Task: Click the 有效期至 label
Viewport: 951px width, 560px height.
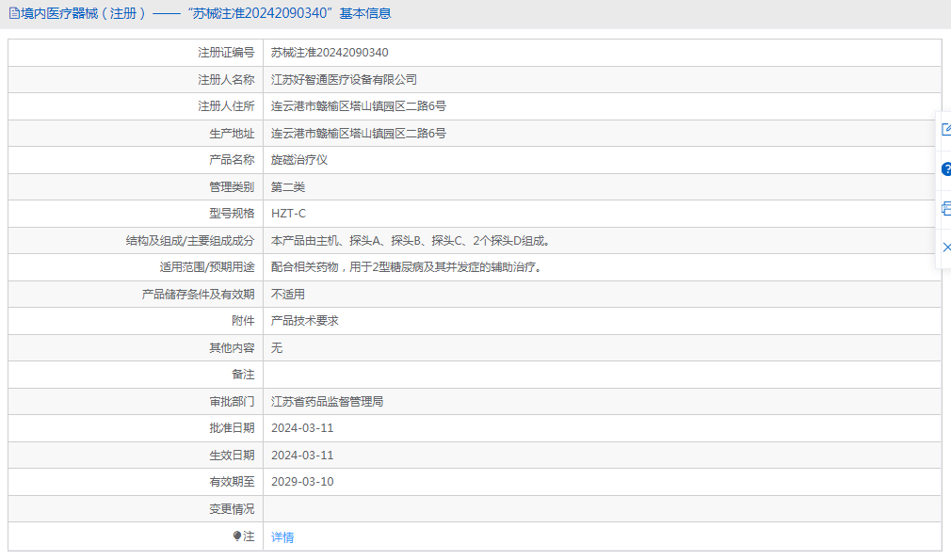Action: coord(232,482)
